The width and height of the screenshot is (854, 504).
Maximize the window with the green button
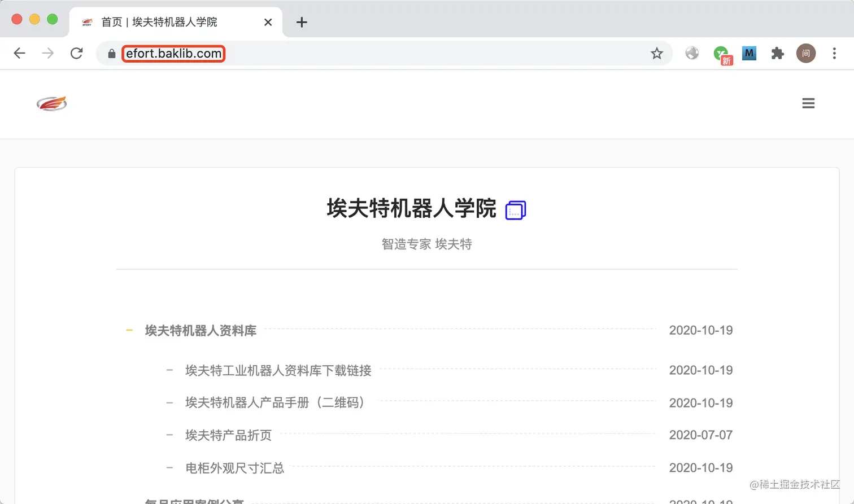coord(53,19)
